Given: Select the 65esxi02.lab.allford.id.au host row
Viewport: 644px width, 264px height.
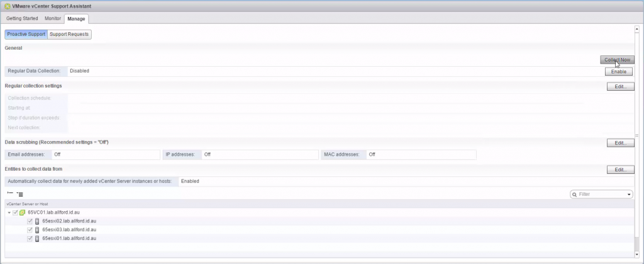Looking at the screenshot, I should [x=319, y=221].
